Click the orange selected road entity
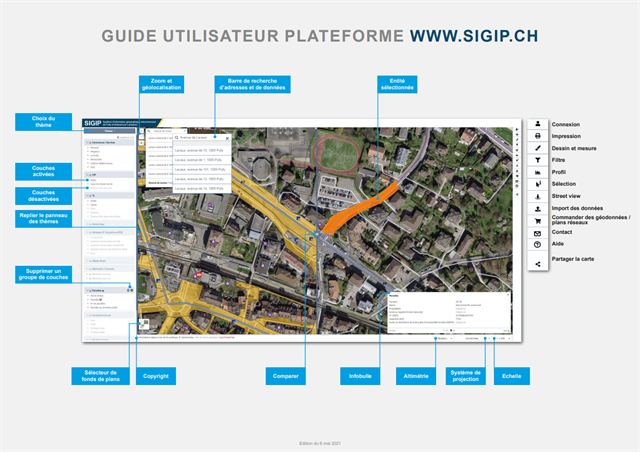 click(x=359, y=207)
